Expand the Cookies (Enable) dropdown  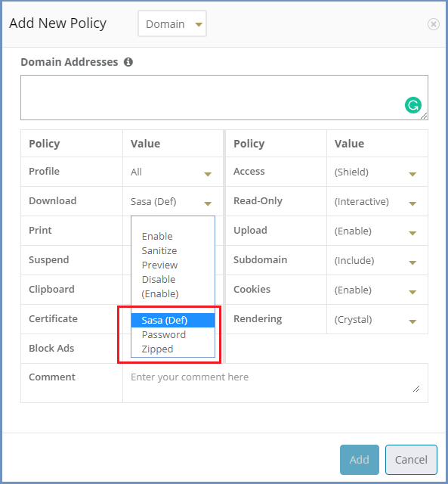(x=375, y=290)
